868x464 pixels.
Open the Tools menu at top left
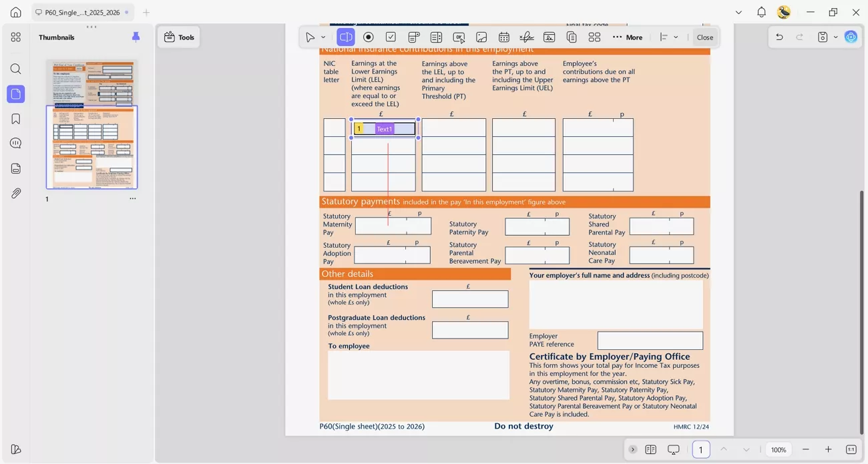point(178,37)
